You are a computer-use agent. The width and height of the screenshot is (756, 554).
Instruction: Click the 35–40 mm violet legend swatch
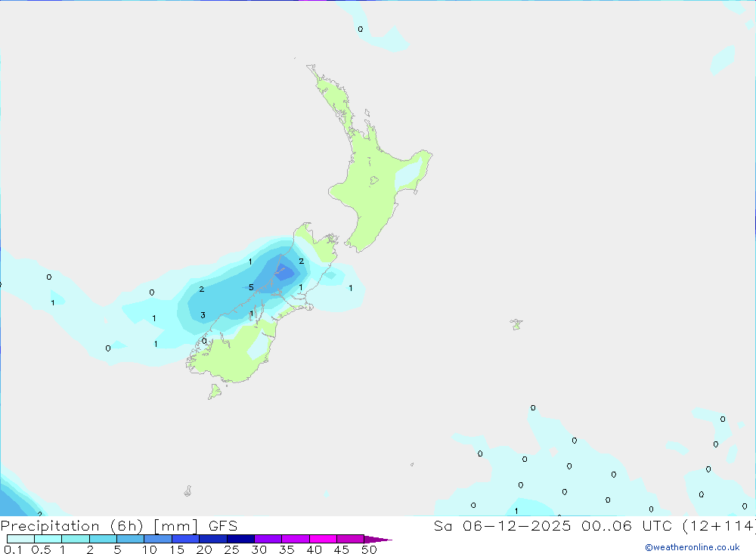click(x=296, y=539)
